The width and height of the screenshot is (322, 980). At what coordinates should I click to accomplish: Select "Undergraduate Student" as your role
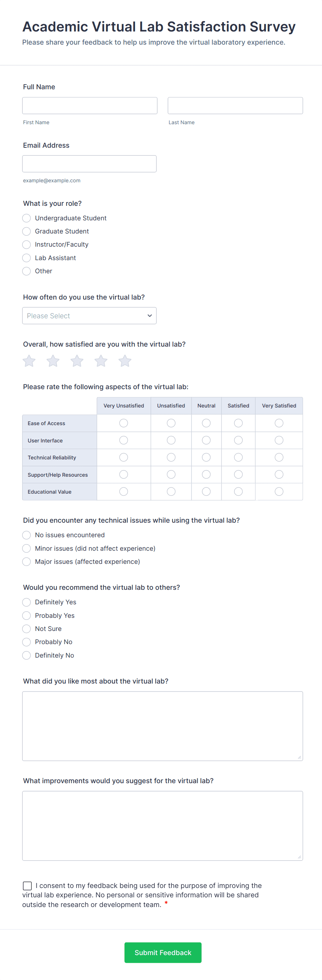26,218
